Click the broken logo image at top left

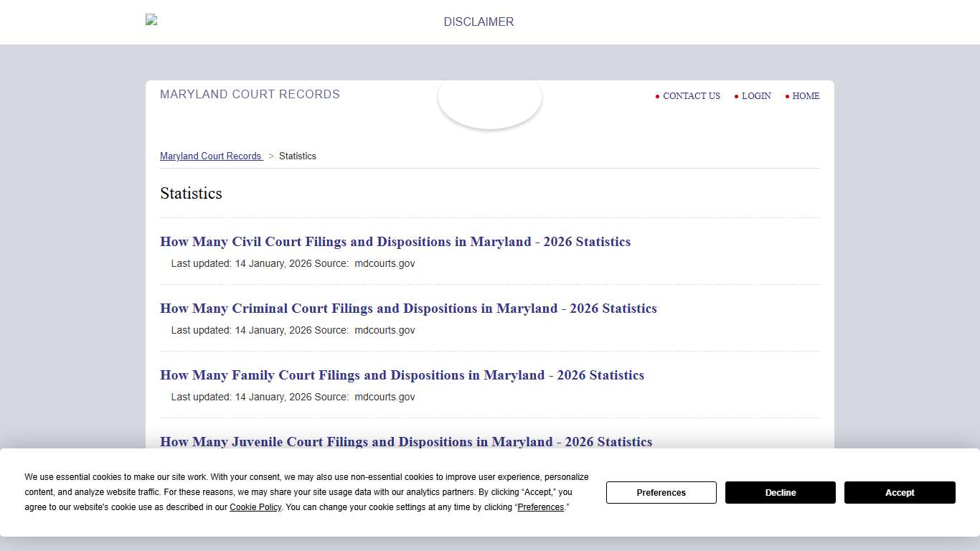pos(151,19)
